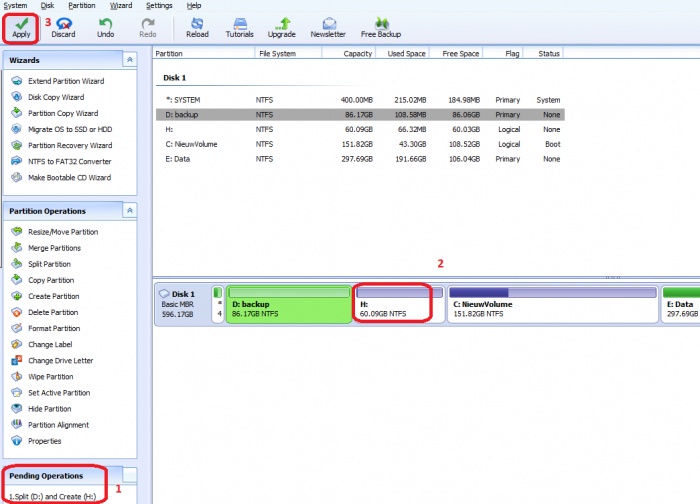
Task: Click the Reload disk icon
Action: click(x=198, y=23)
